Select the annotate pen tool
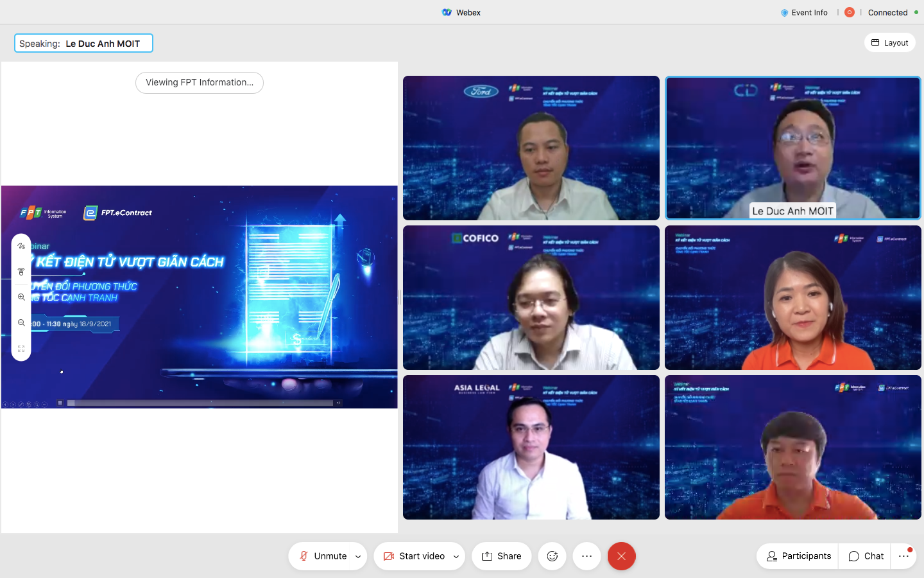 click(21, 246)
